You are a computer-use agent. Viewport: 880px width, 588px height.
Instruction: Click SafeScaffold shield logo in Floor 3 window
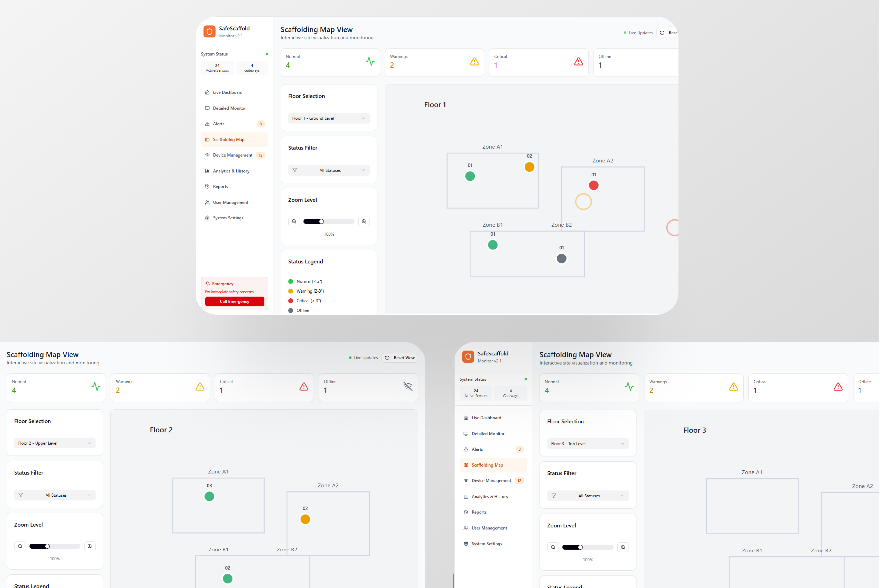(468, 357)
